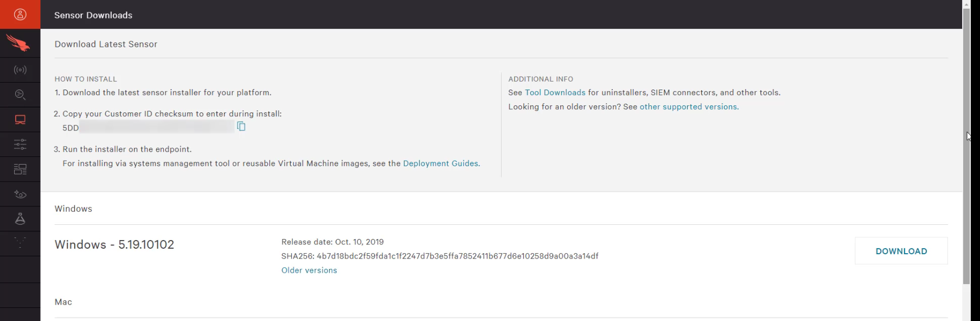Open the Activity radio-signal sidebar icon

point(20,70)
